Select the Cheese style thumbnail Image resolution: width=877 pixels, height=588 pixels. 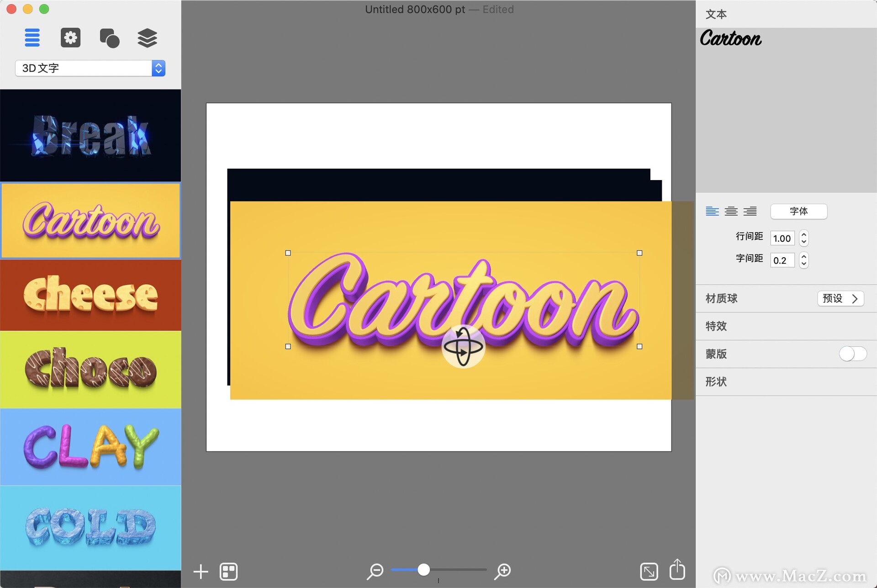click(x=90, y=295)
